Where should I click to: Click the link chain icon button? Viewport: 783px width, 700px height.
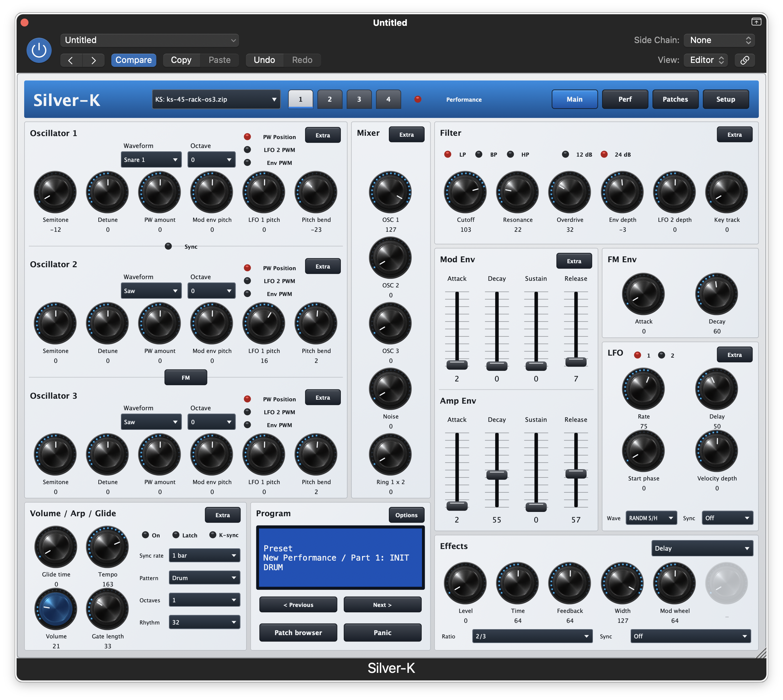click(744, 60)
